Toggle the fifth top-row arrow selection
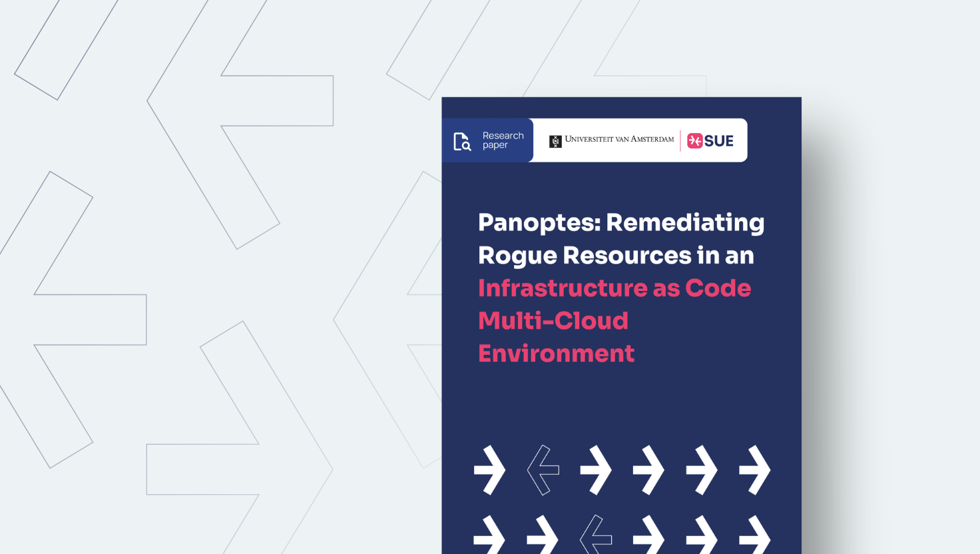Image resolution: width=980 pixels, height=554 pixels. click(702, 471)
